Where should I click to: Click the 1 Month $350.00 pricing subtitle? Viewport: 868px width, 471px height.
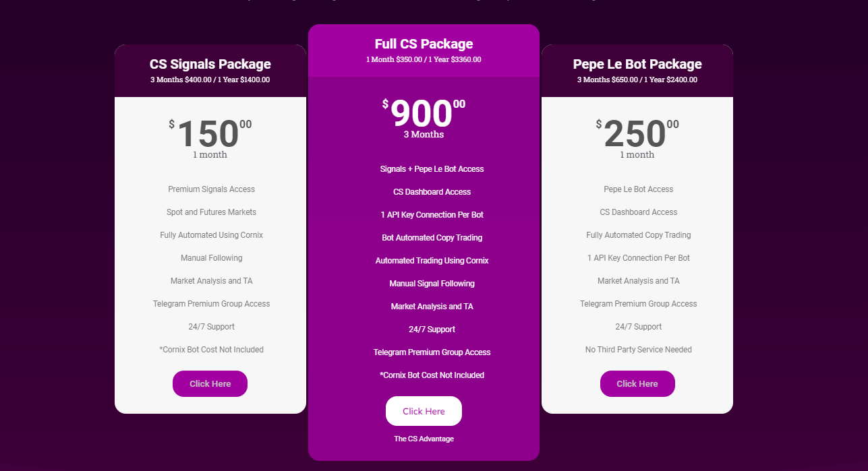pyautogui.click(x=424, y=59)
